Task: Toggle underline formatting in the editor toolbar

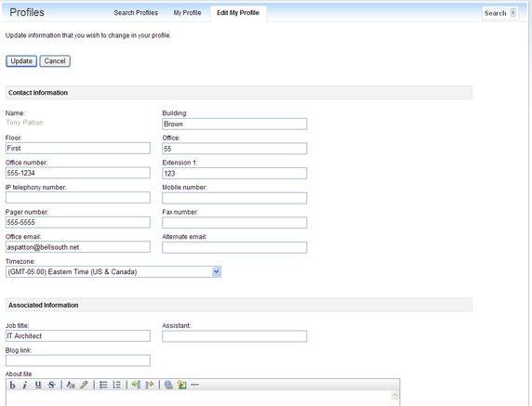Action: click(38, 385)
